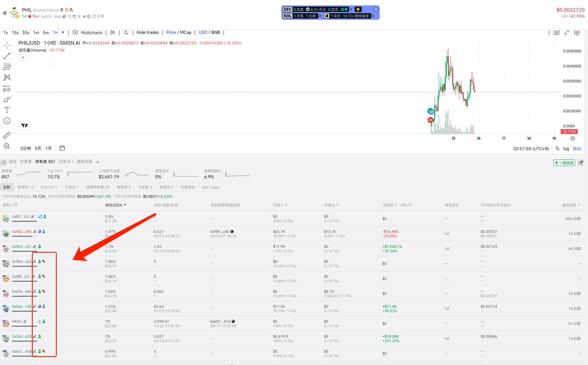Switch chart to MCap display

pyautogui.click(x=186, y=32)
